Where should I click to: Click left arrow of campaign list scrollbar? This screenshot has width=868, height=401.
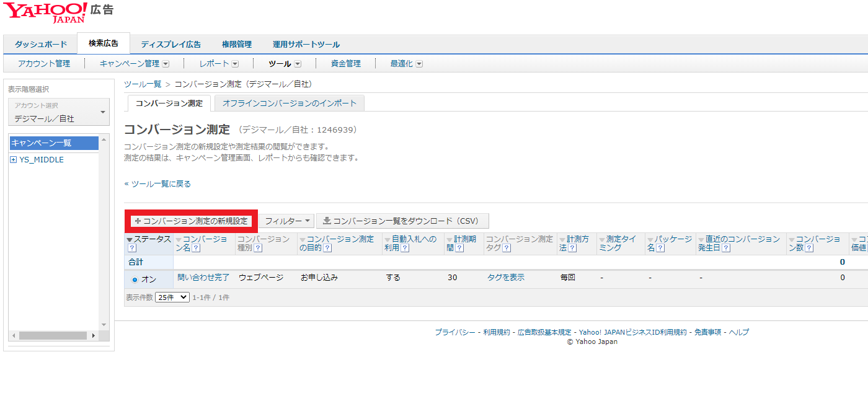pos(14,335)
